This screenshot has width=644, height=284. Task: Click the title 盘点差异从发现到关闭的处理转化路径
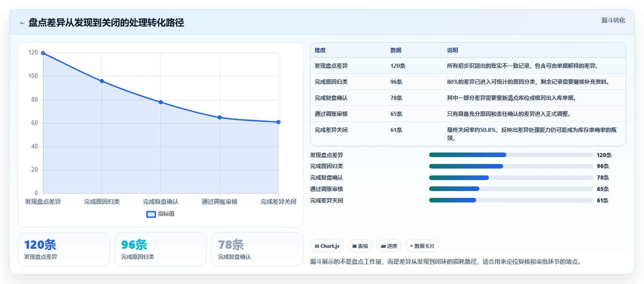coord(107,23)
